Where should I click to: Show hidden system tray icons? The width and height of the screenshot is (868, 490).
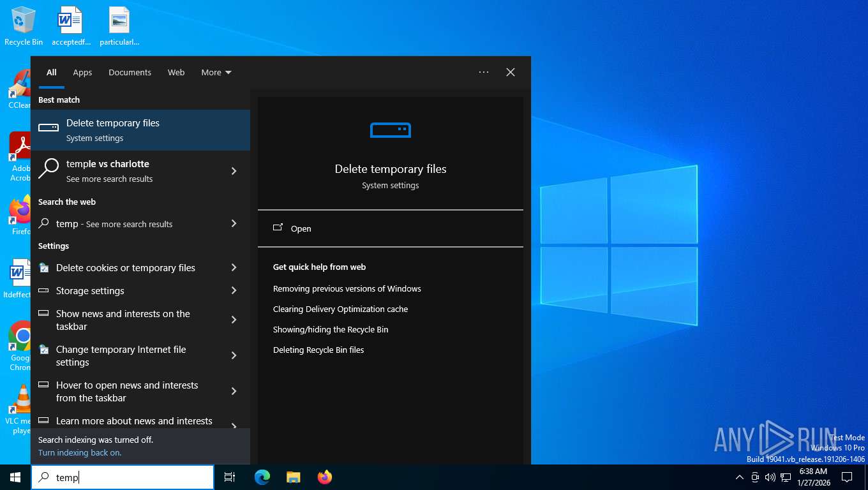point(740,477)
